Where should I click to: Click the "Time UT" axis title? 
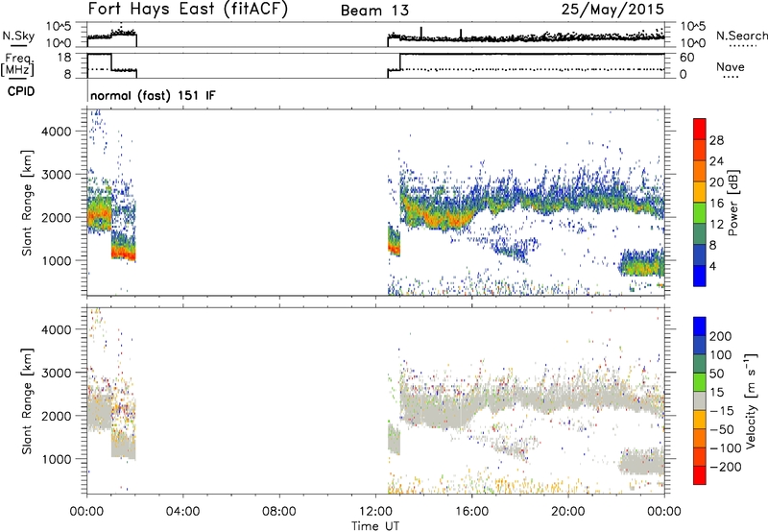tap(375, 526)
